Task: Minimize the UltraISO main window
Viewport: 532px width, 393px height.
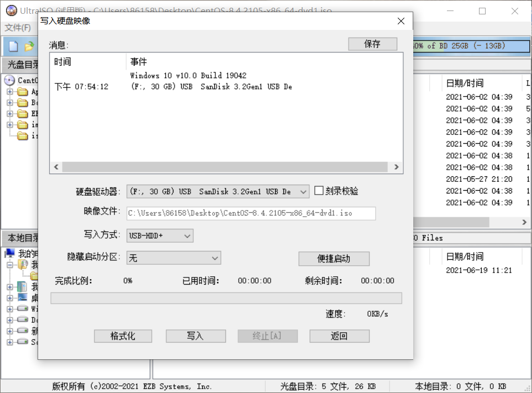Action: pyautogui.click(x=450, y=11)
